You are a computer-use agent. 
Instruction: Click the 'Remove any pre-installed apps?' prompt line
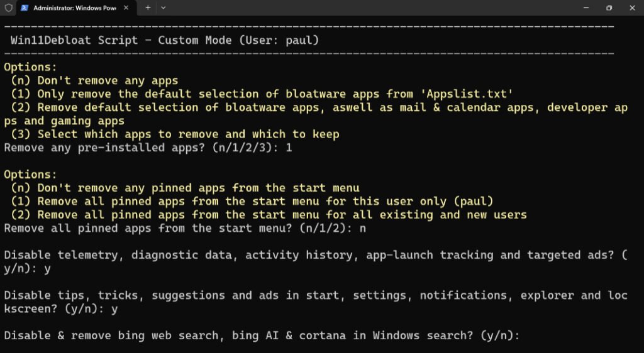[x=148, y=148]
